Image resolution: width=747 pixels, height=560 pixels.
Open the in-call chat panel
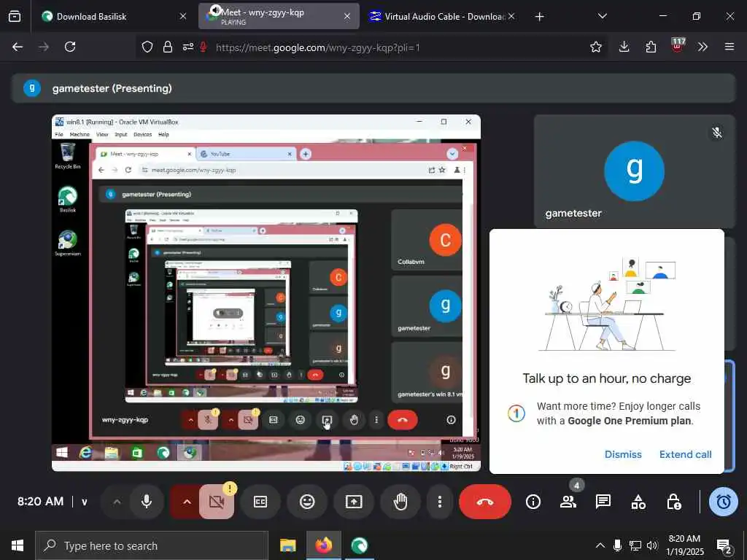603,502
